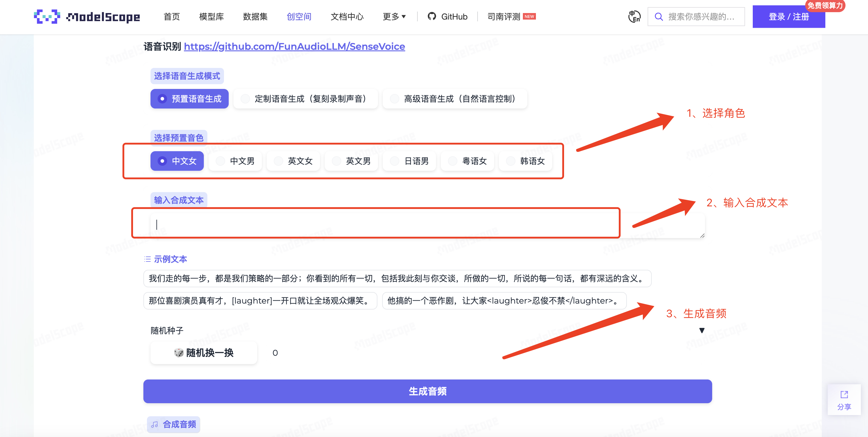Screen dimensions: 868x437
Task: Click the search magnifier icon
Action: pos(659,17)
